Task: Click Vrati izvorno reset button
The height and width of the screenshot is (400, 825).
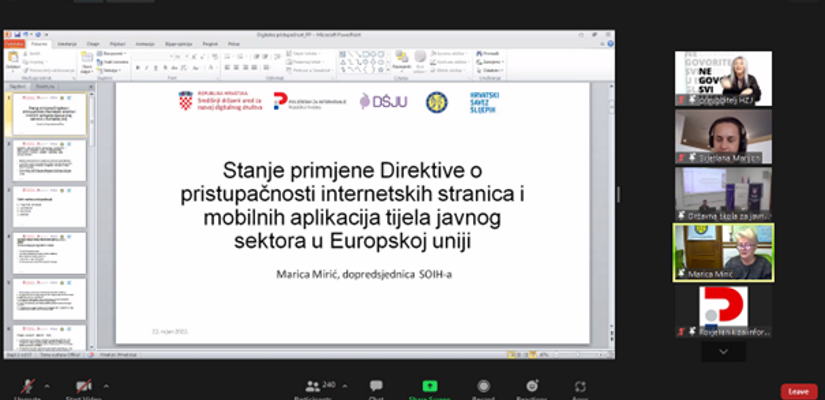Action: pyautogui.click(x=113, y=62)
